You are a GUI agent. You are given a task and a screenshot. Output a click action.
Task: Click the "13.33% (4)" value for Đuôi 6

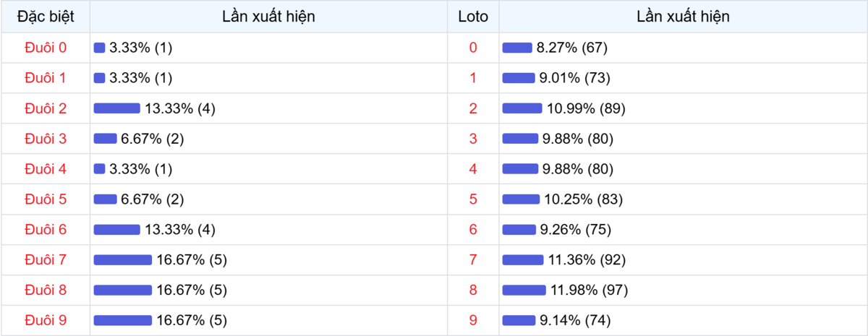pyautogui.click(x=180, y=230)
